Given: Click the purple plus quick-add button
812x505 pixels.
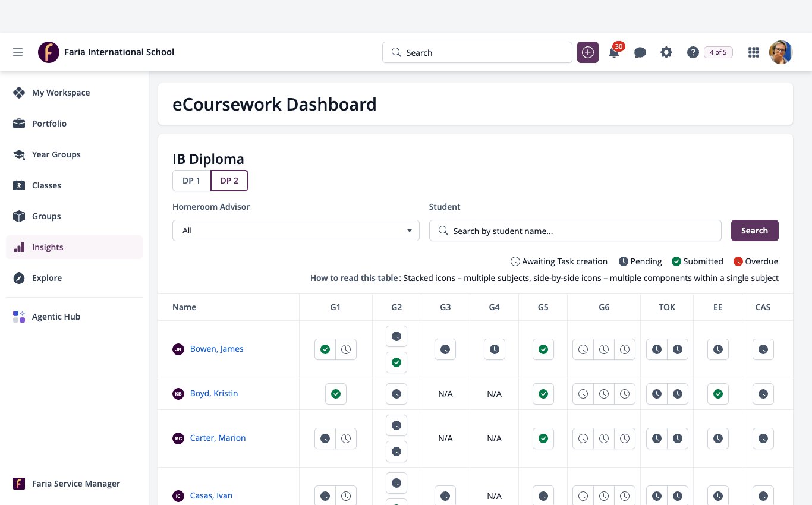Looking at the screenshot, I should tap(588, 52).
